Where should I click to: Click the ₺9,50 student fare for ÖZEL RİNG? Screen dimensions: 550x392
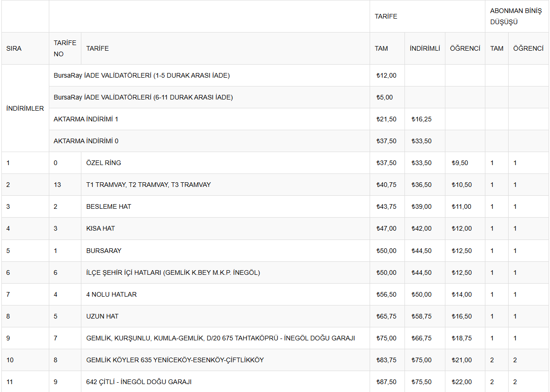(x=460, y=163)
